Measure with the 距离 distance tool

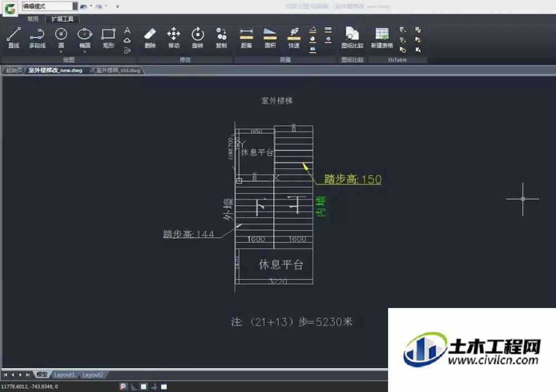(x=246, y=38)
